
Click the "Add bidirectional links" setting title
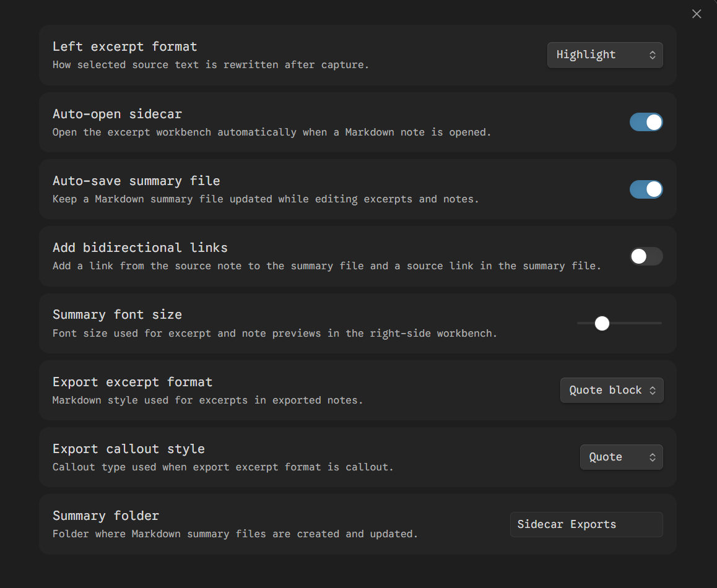coord(140,248)
